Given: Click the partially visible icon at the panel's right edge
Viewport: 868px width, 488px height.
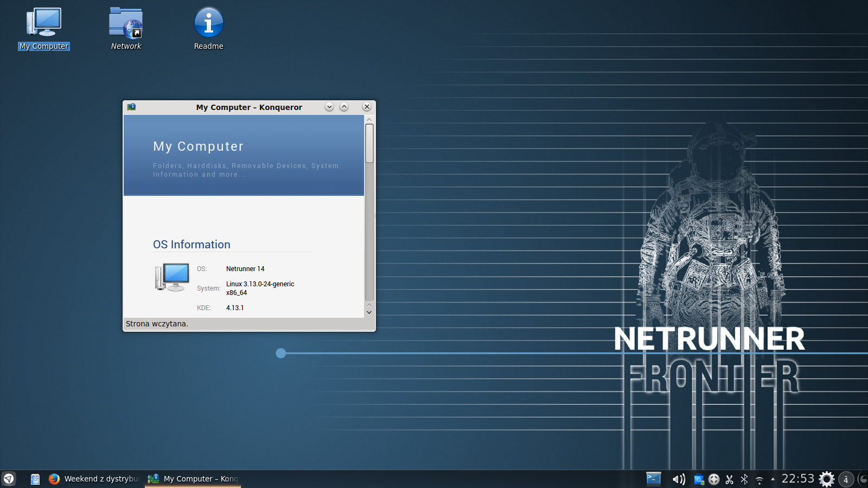Looking at the screenshot, I should pyautogui.click(x=863, y=479).
